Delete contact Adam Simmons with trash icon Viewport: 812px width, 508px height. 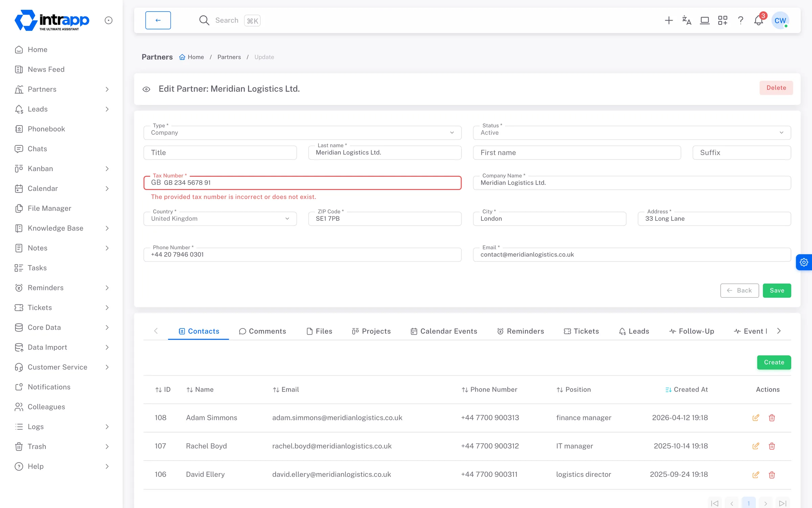[x=772, y=418]
